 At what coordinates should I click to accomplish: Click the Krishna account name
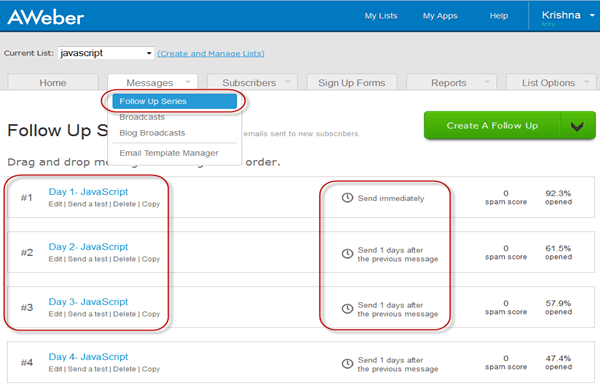pyautogui.click(x=561, y=15)
